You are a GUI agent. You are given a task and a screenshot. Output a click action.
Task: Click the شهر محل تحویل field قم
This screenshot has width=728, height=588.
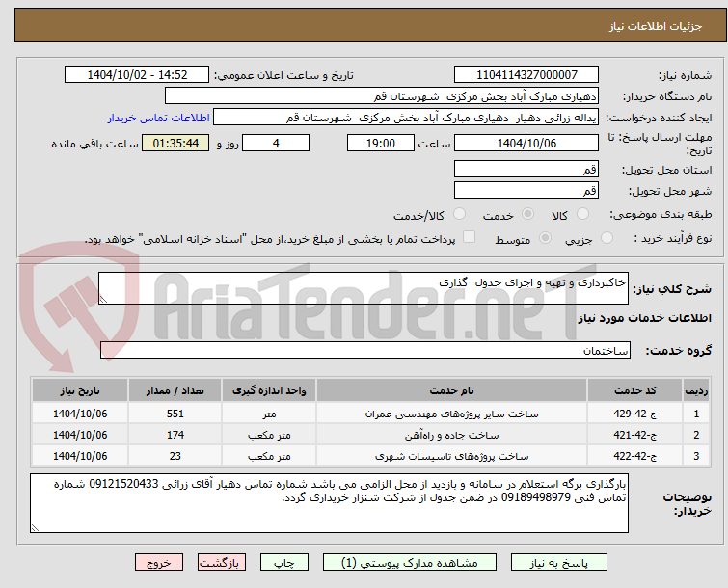[x=526, y=190]
